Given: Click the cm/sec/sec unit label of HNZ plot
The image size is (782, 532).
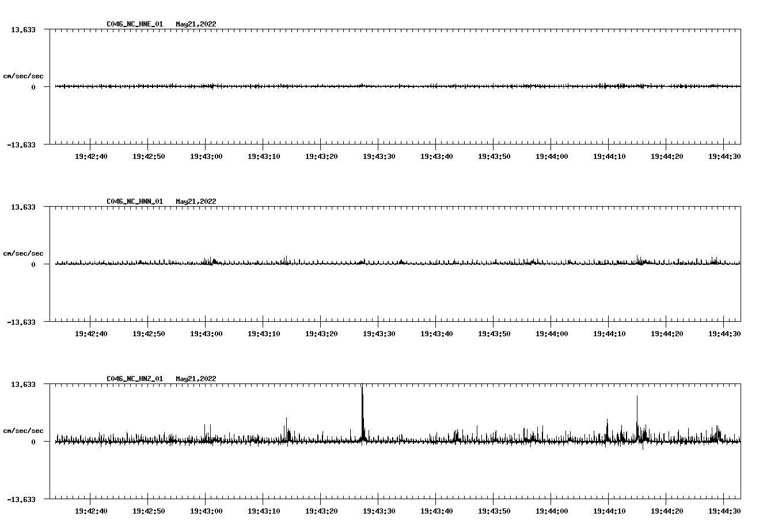Looking at the screenshot, I should click(24, 431).
